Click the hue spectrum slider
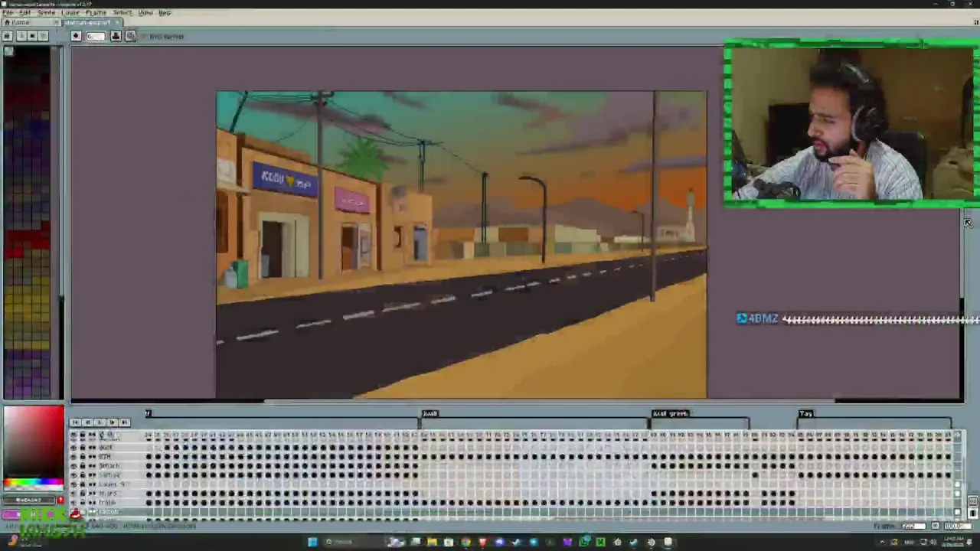Image resolution: width=980 pixels, height=551 pixels. point(34,483)
